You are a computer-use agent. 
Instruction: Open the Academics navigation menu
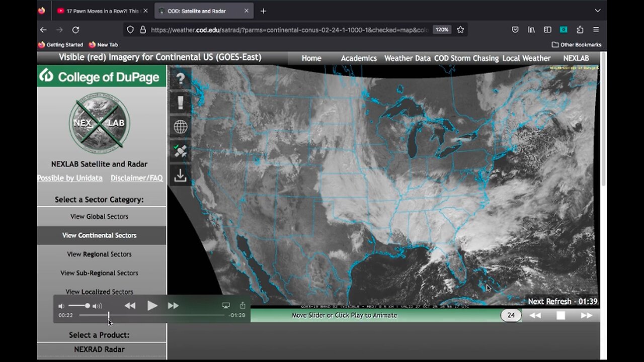point(359,58)
